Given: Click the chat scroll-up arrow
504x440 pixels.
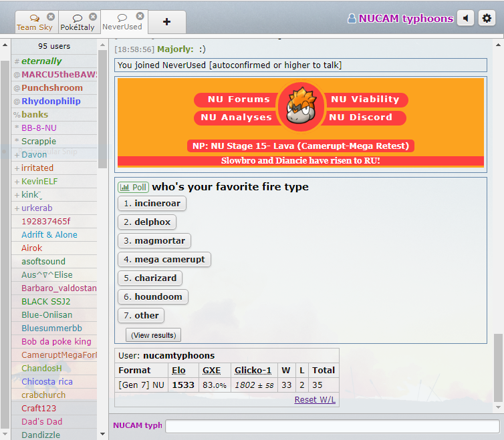Looking at the screenshot, I should (498, 45).
